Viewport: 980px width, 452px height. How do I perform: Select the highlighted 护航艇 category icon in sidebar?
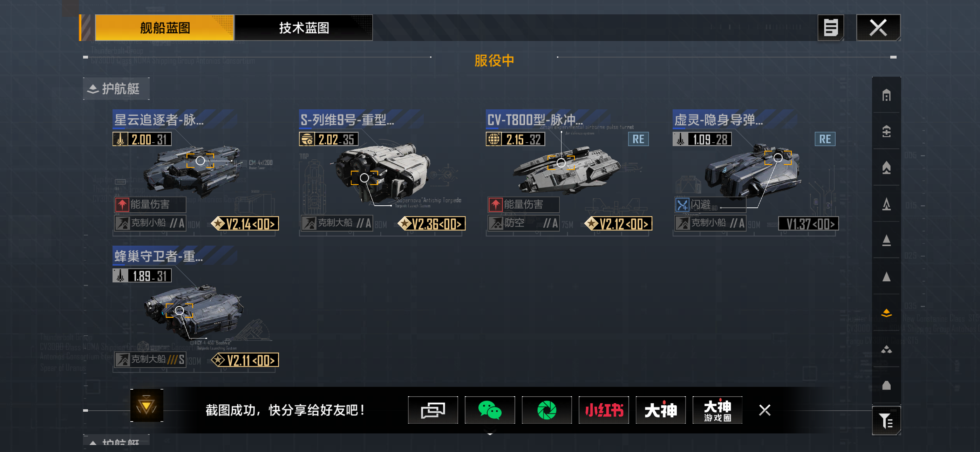886,312
